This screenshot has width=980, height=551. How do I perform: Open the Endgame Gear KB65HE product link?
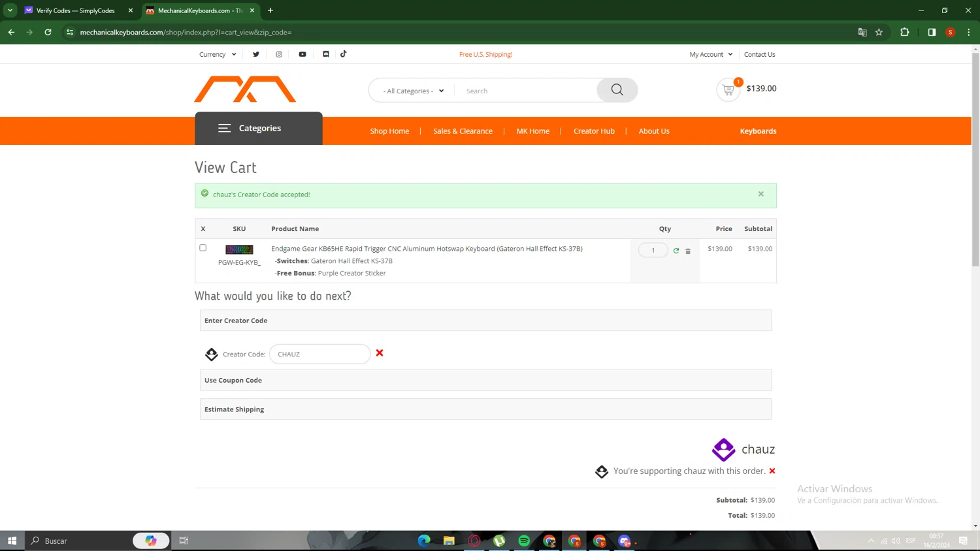tap(427, 249)
